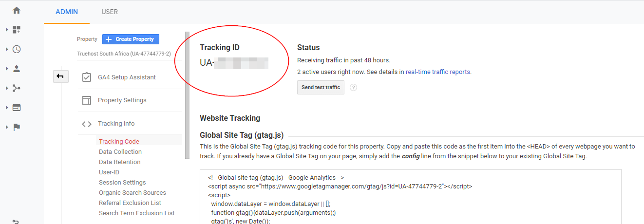Screen dimensions: 644x224
Task: Open the Behavior window icon
Action: (x=17, y=108)
